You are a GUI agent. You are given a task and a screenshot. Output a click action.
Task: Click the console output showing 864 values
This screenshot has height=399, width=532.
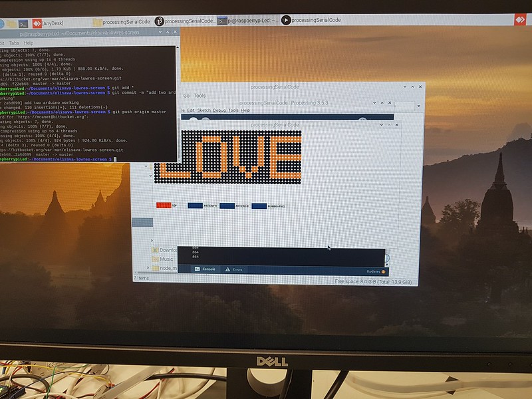[x=195, y=251]
